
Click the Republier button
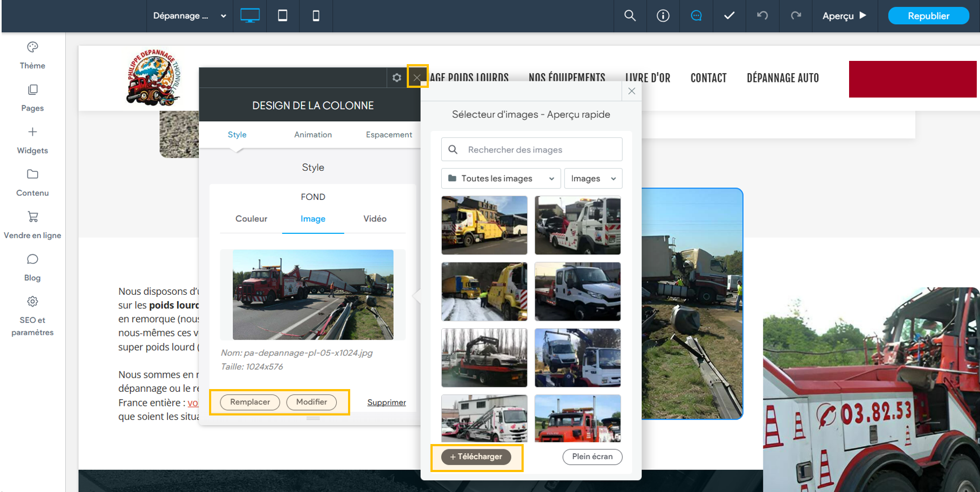[928, 16]
